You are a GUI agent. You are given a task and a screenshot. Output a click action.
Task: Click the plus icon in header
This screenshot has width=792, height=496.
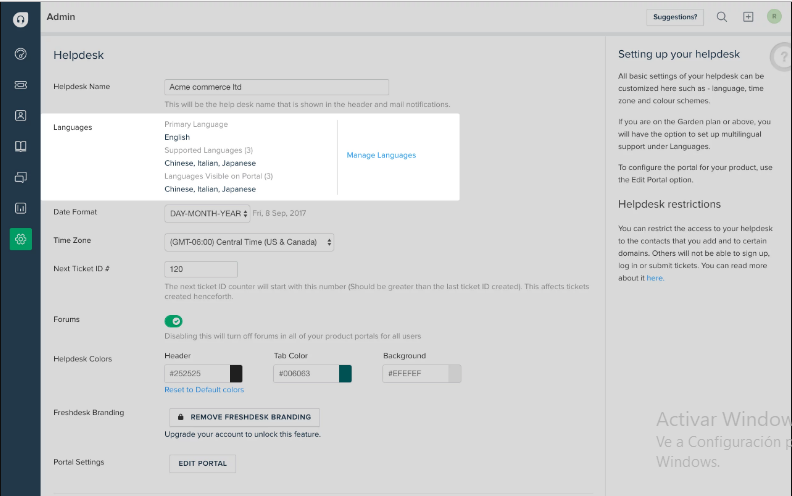click(x=748, y=17)
